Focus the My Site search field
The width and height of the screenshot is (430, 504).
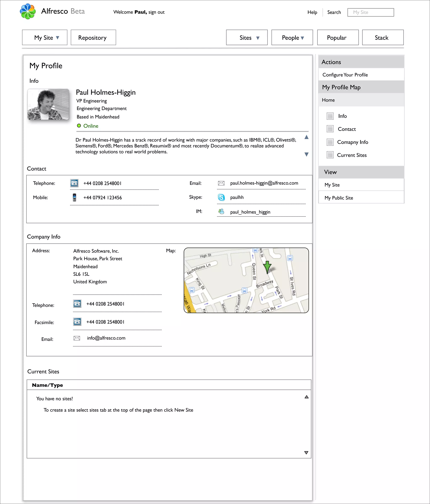pos(371,12)
